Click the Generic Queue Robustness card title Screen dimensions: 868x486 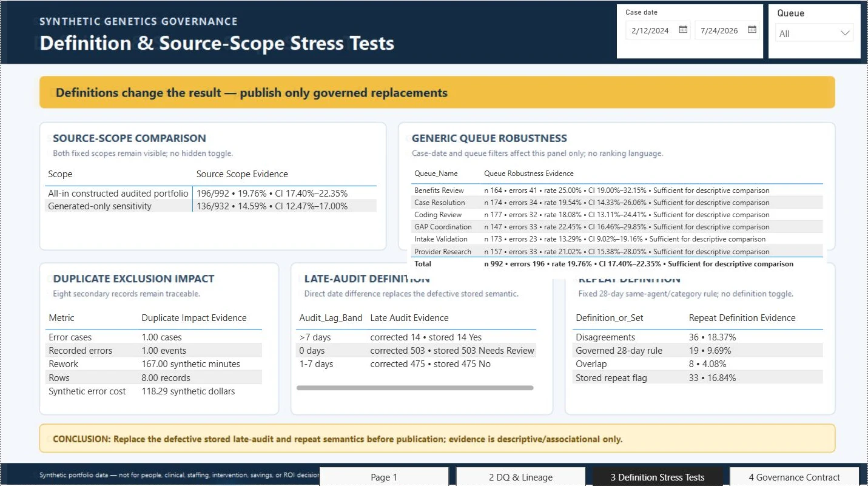coord(490,138)
